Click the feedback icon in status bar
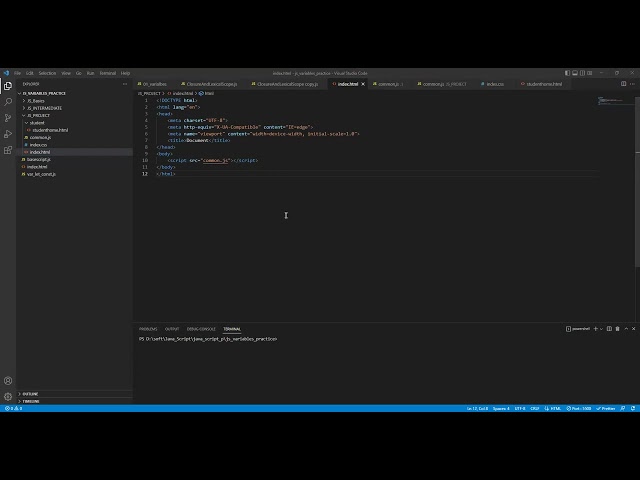 pyautogui.click(x=622, y=408)
